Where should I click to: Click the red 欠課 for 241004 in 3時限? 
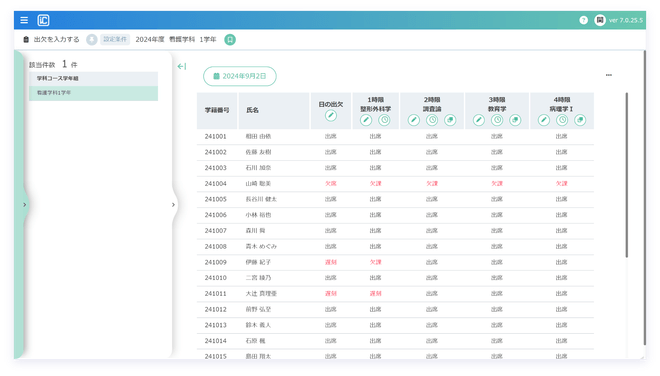point(497,184)
